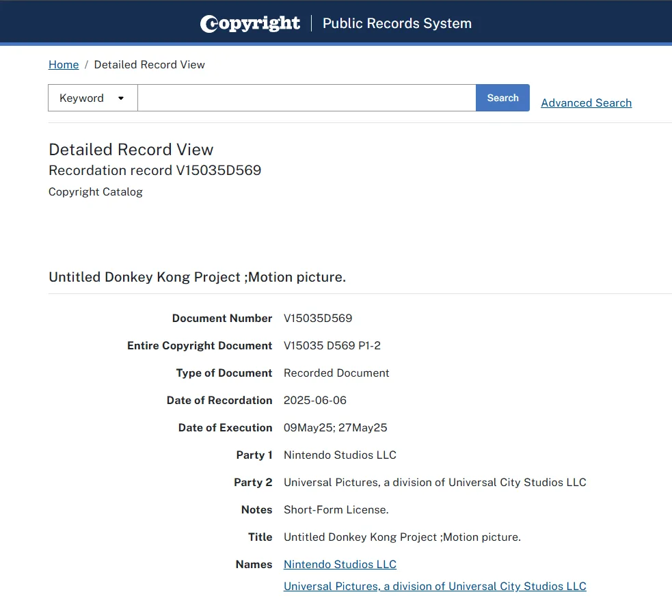Click Party 2 value Universal Pictures text
The height and width of the screenshot is (616, 672).
(x=435, y=483)
